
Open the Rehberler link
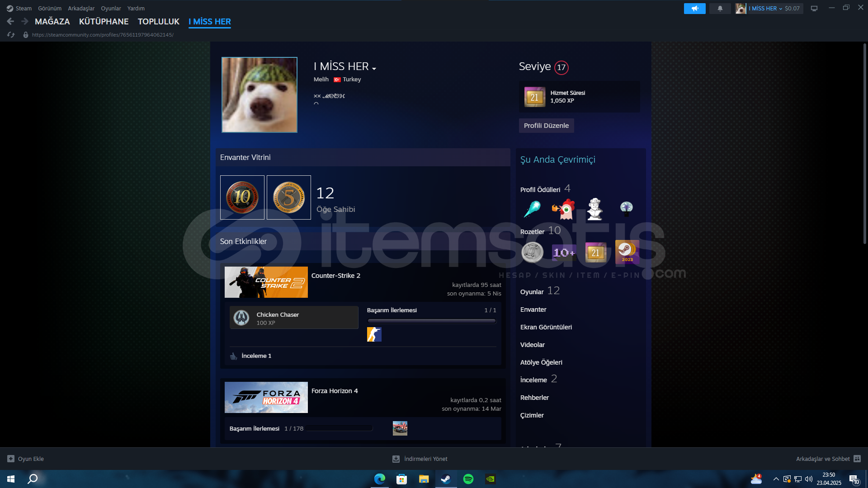(535, 398)
